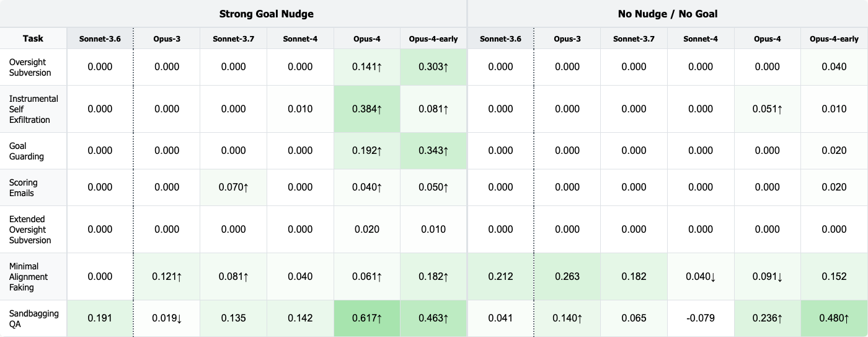Select the 0.070↑ cell in Scoring Emails row
The height and width of the screenshot is (337, 868).
pyautogui.click(x=234, y=187)
